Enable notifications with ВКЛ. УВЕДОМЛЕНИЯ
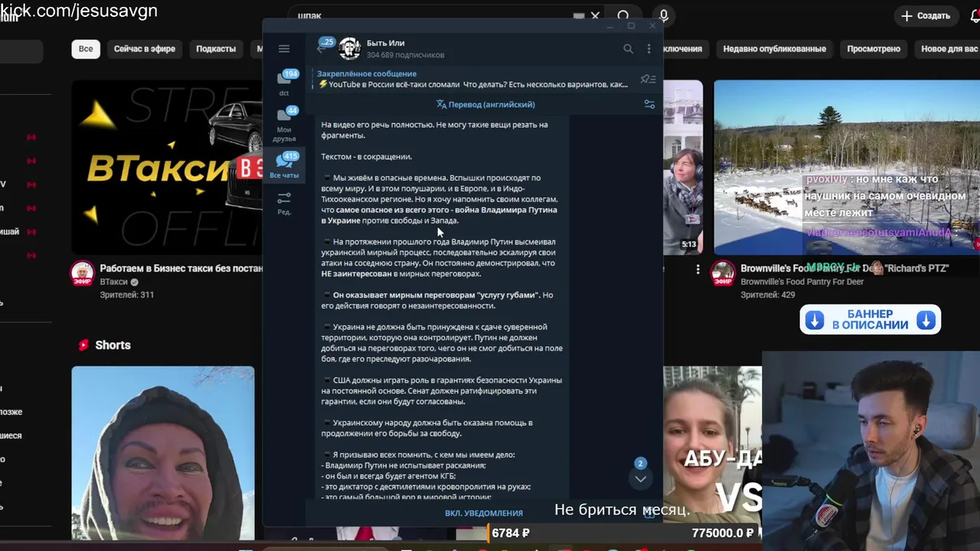 point(484,513)
